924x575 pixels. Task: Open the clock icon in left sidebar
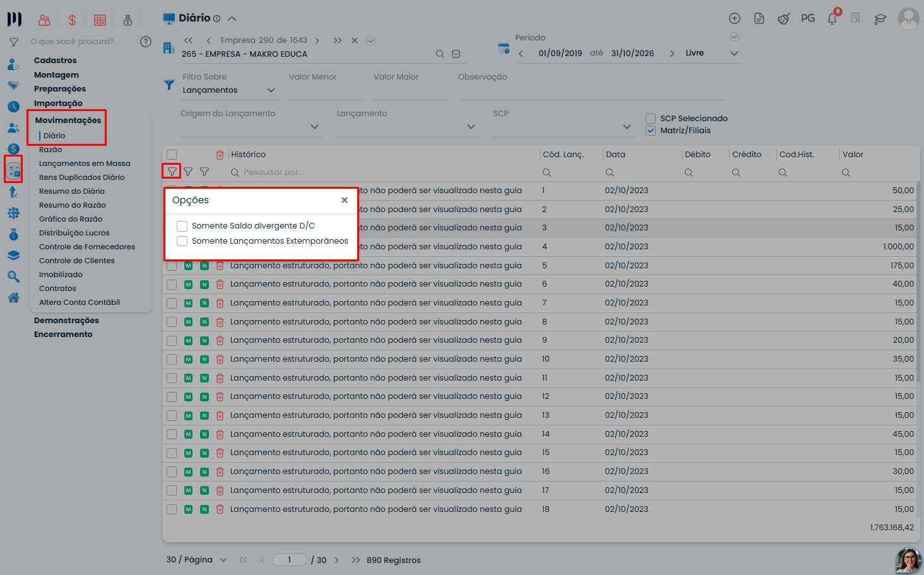pyautogui.click(x=13, y=107)
